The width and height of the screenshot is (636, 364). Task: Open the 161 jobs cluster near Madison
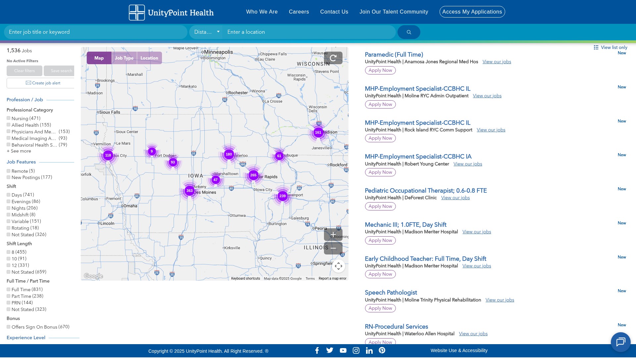point(318,132)
